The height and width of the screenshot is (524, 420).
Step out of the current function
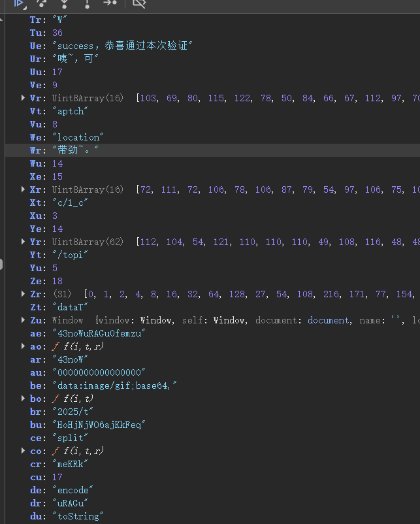click(x=88, y=3)
